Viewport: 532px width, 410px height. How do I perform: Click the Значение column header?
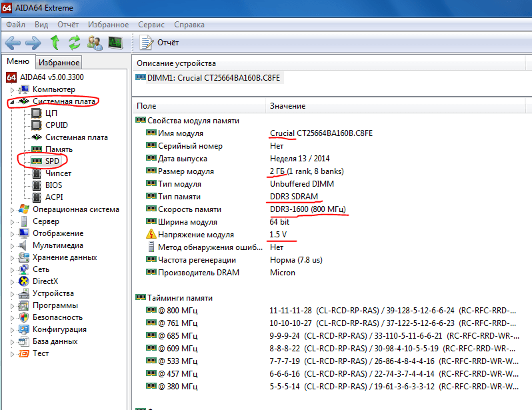point(395,106)
